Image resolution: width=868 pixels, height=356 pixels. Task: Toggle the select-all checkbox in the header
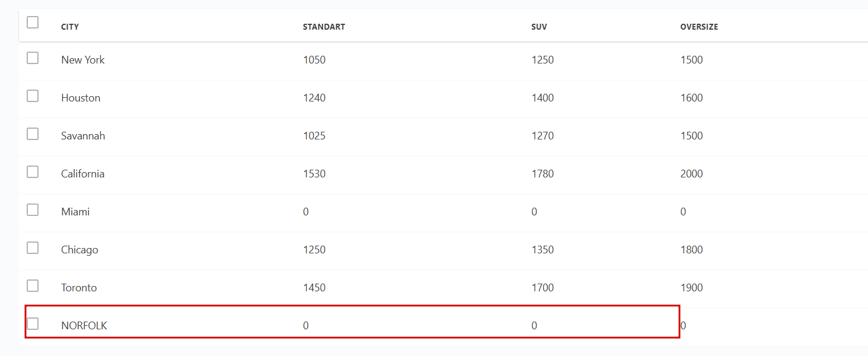coord(33,23)
